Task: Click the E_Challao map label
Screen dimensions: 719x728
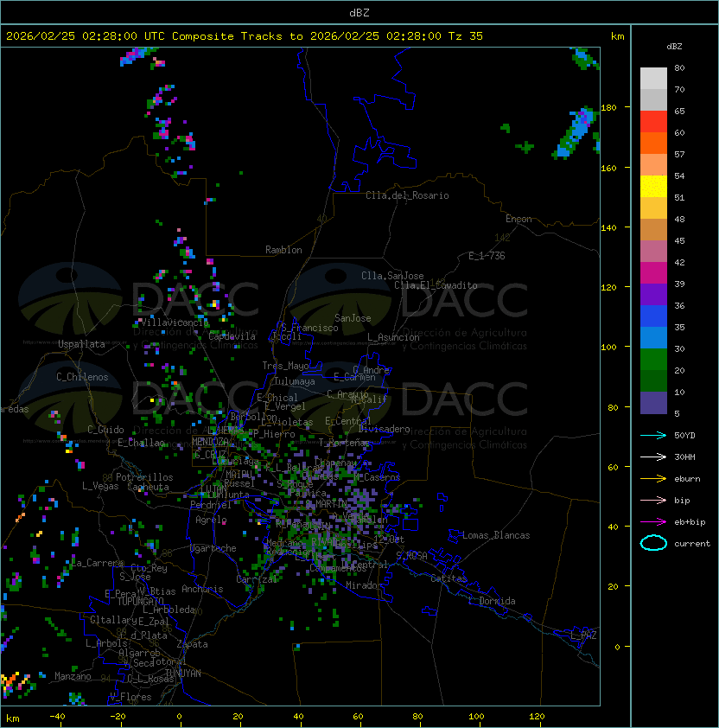Action: 141,443
